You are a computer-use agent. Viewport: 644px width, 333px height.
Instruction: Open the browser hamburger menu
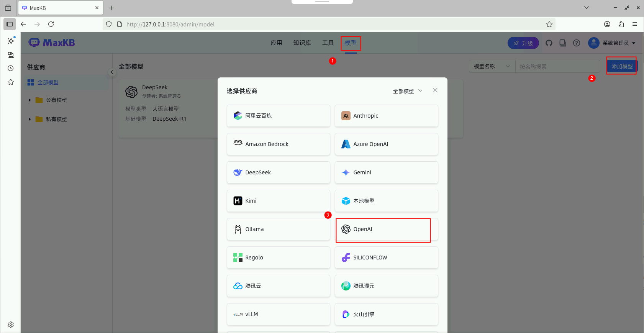pos(635,24)
